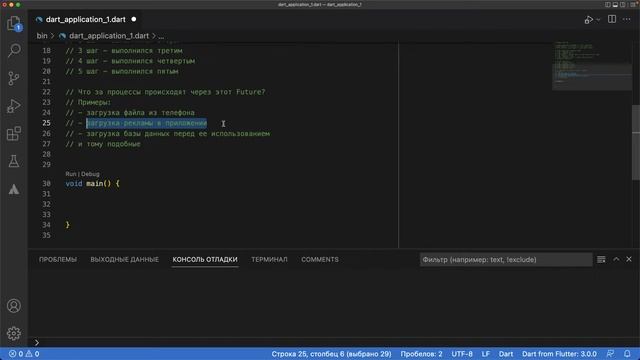This screenshot has width=640, height=360.
Task: Click Debug code lens above main
Action: point(90,174)
